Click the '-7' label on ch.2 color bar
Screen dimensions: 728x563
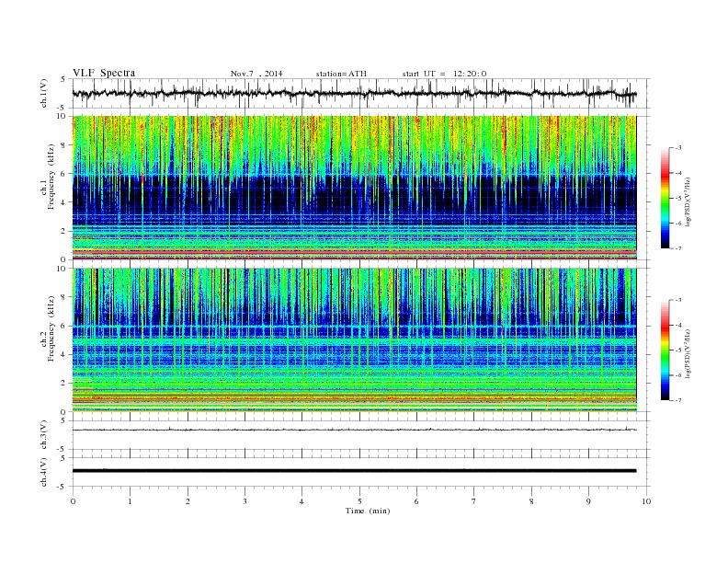pyautogui.click(x=677, y=400)
